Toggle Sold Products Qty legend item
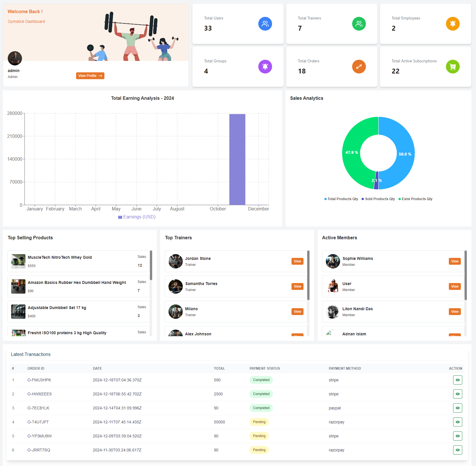Image resolution: width=476 pixels, height=466 pixels. [x=378, y=199]
